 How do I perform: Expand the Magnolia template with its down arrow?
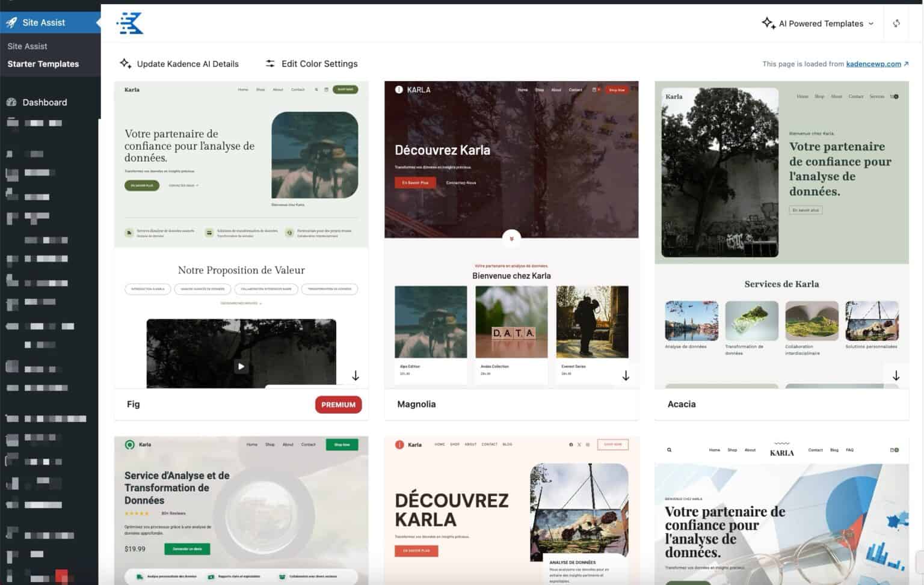click(x=626, y=375)
